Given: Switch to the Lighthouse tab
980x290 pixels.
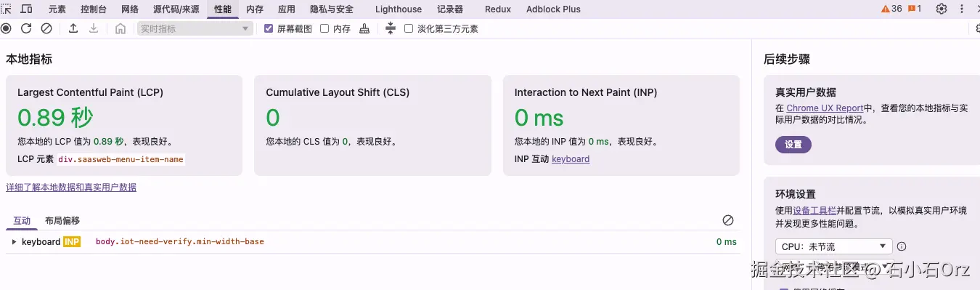Looking at the screenshot, I should [399, 9].
